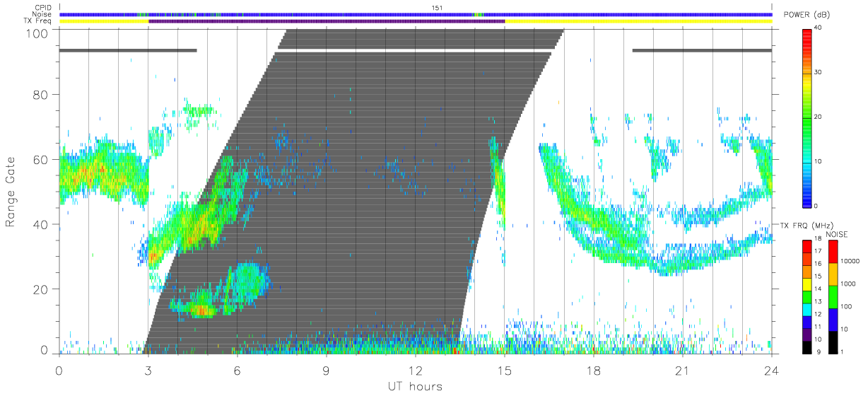Click the purple segment of TX Freq strip
Screen dimensions: 868x401
(x=327, y=21)
